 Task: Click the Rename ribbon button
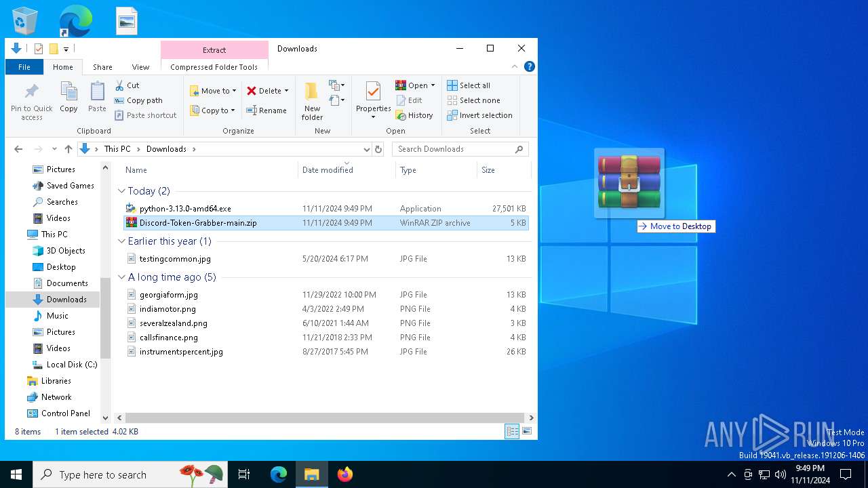coord(266,110)
